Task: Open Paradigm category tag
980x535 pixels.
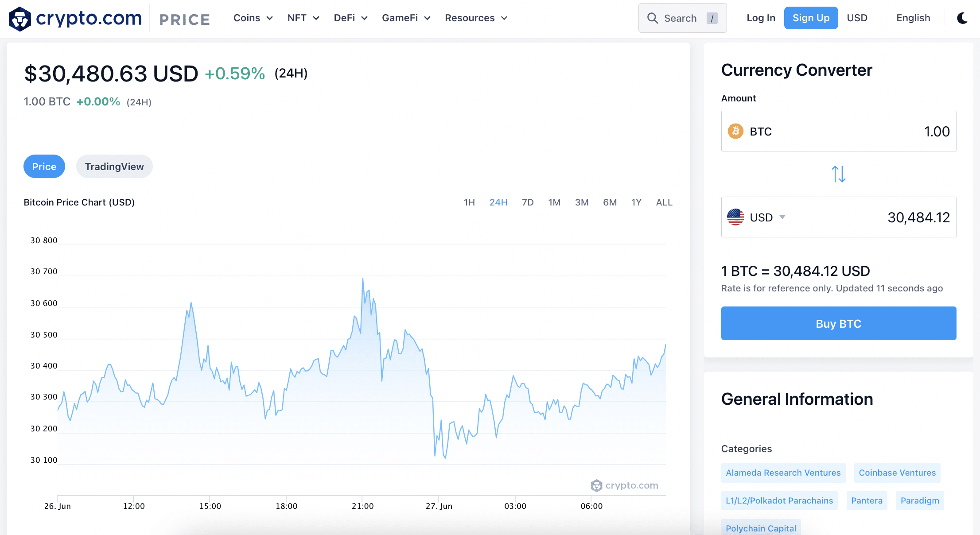Action: pos(920,500)
